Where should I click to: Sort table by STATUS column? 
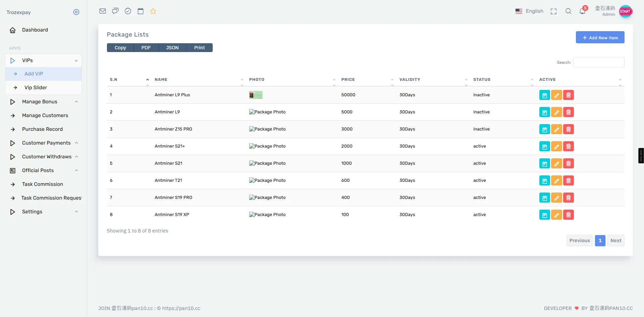point(503,80)
